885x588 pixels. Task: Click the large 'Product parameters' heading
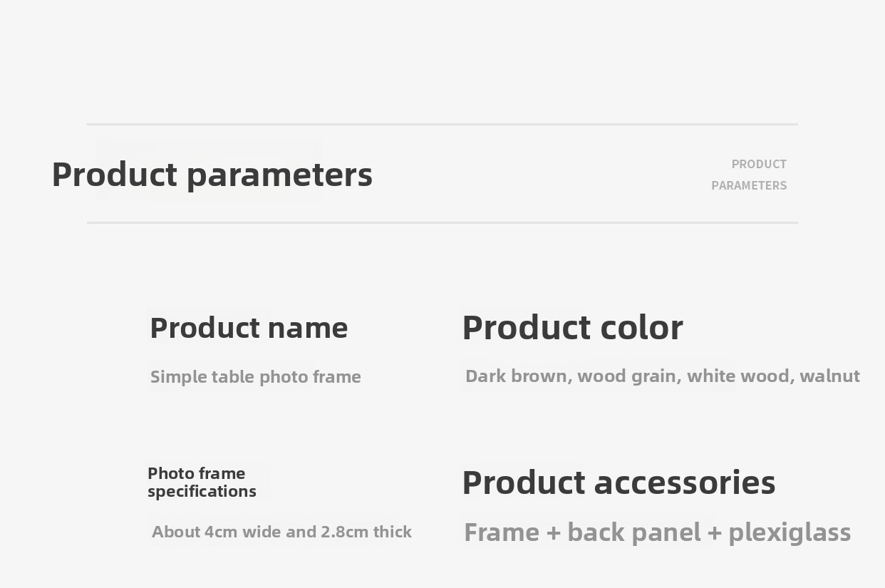pos(212,175)
